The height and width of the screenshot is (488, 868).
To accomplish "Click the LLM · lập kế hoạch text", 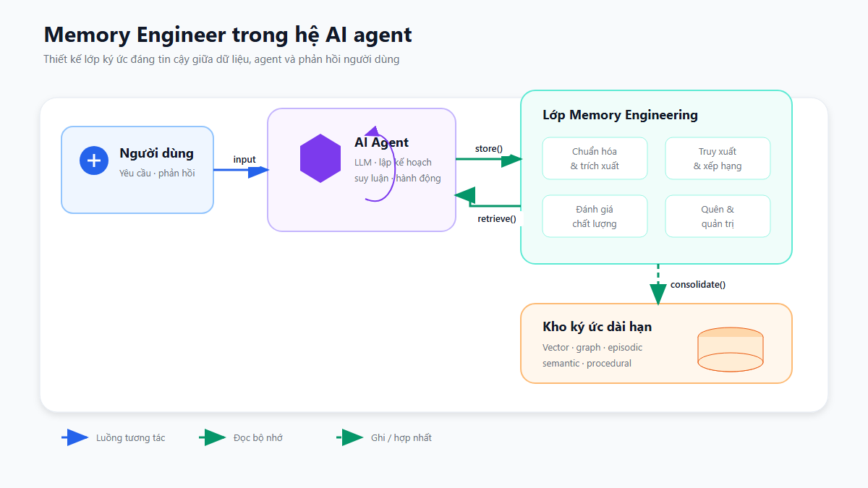I will coord(393,162).
